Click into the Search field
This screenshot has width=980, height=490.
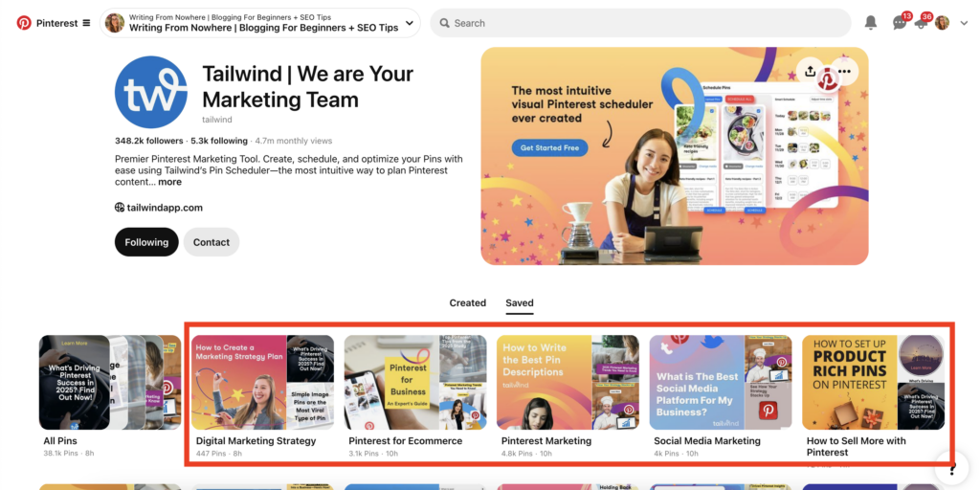tap(641, 23)
